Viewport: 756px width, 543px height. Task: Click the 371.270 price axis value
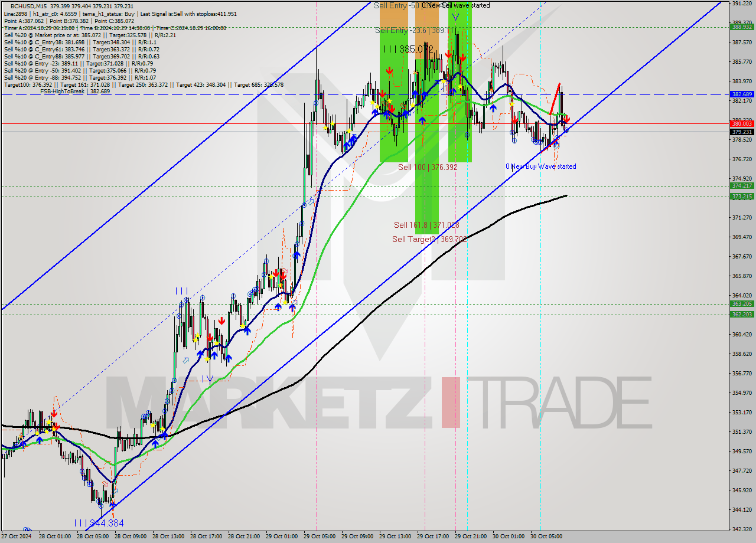tap(742, 217)
